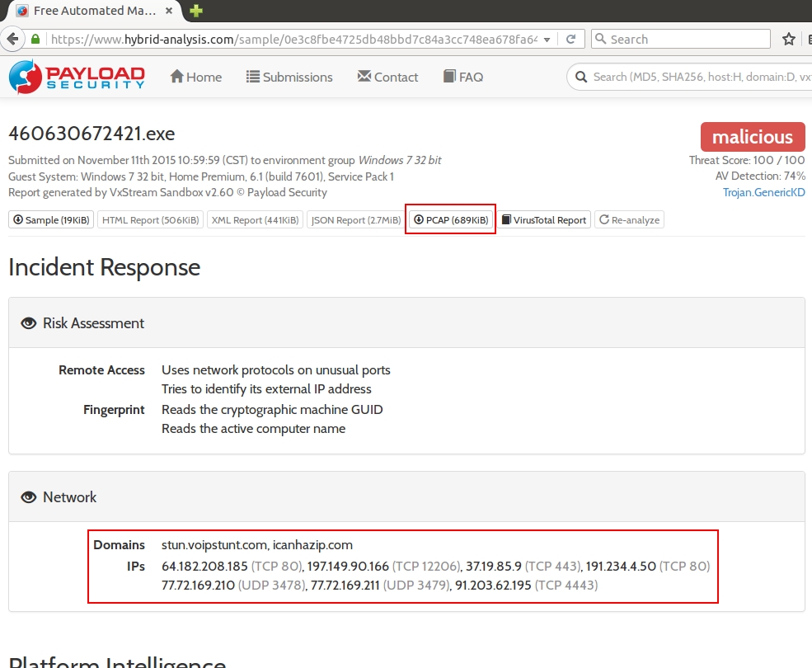Image resolution: width=812 pixels, height=668 pixels.
Task: Click the eye icon beside Risk Assessment
Action: [x=29, y=322]
